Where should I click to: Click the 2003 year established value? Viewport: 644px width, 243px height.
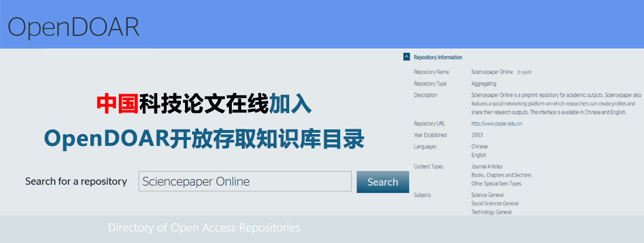(x=477, y=135)
